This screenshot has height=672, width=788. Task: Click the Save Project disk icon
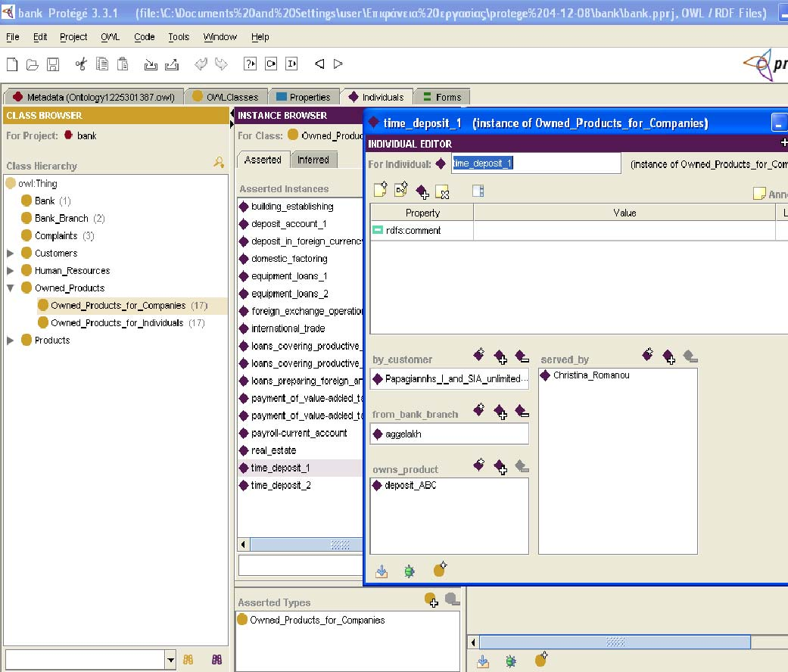pyautogui.click(x=53, y=64)
